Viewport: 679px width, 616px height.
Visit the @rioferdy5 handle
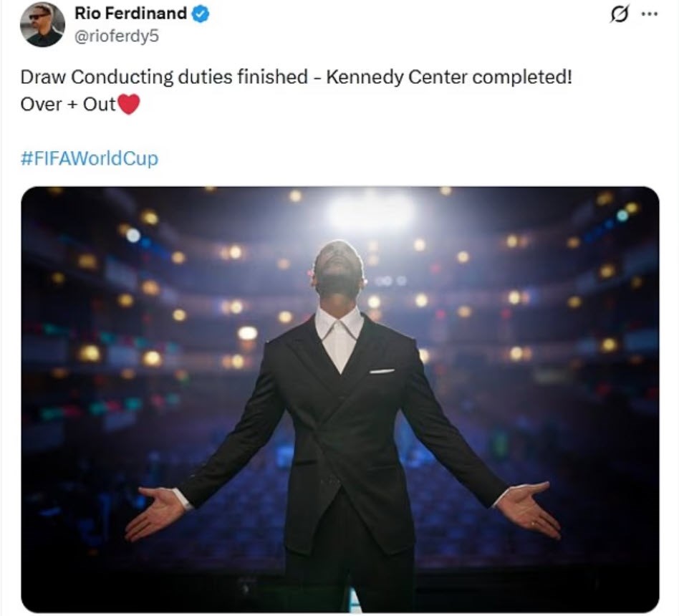tap(117, 37)
